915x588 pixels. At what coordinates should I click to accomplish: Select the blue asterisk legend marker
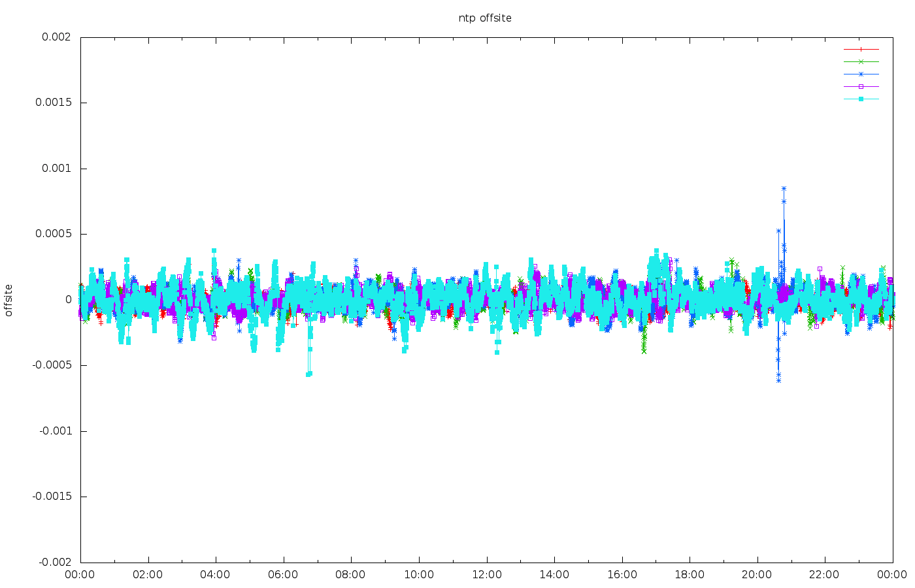pos(861,74)
